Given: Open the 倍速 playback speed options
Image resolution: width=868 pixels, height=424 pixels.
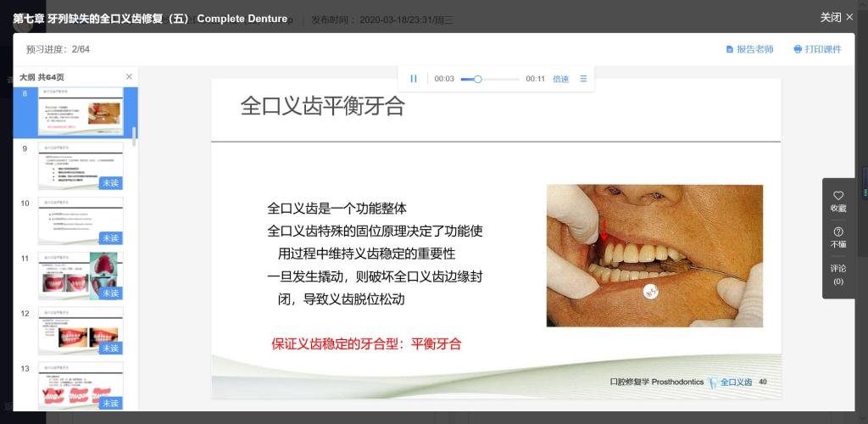Looking at the screenshot, I should point(560,79).
